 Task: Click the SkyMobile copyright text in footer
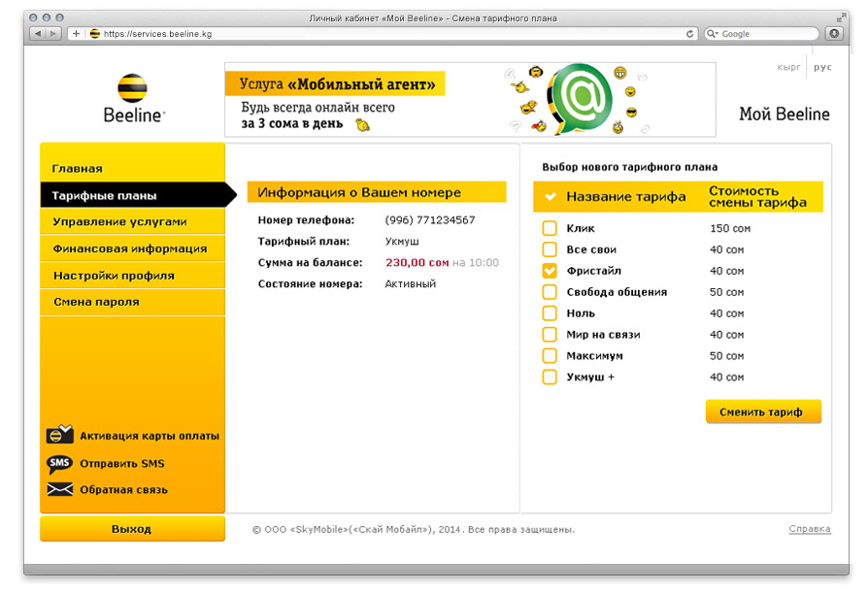414,530
